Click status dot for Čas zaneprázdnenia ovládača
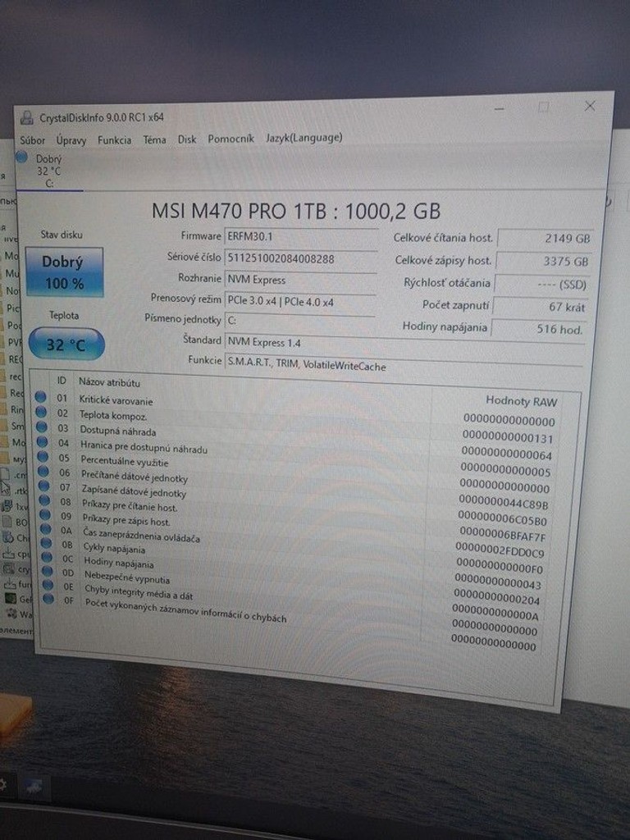This screenshot has height=840, width=630. pyautogui.click(x=46, y=529)
